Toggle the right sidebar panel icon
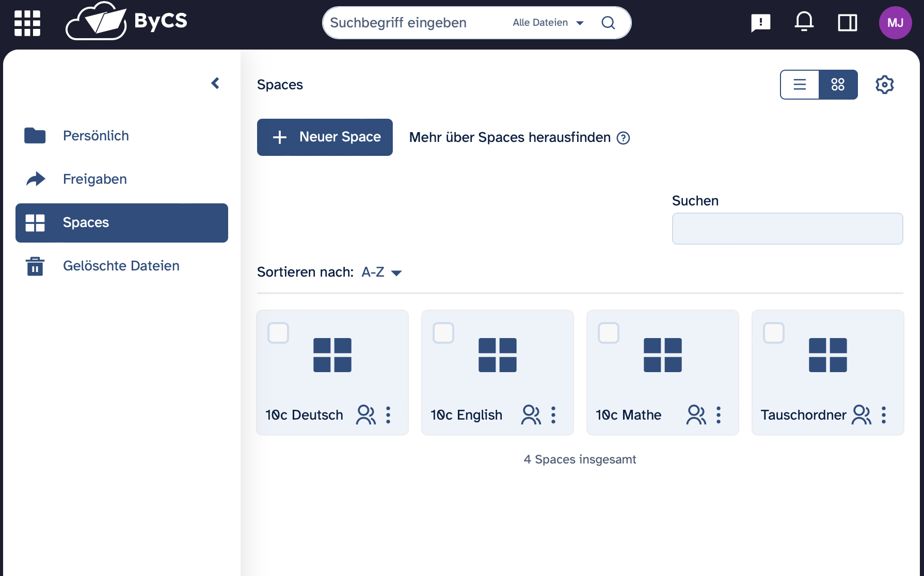 (847, 23)
